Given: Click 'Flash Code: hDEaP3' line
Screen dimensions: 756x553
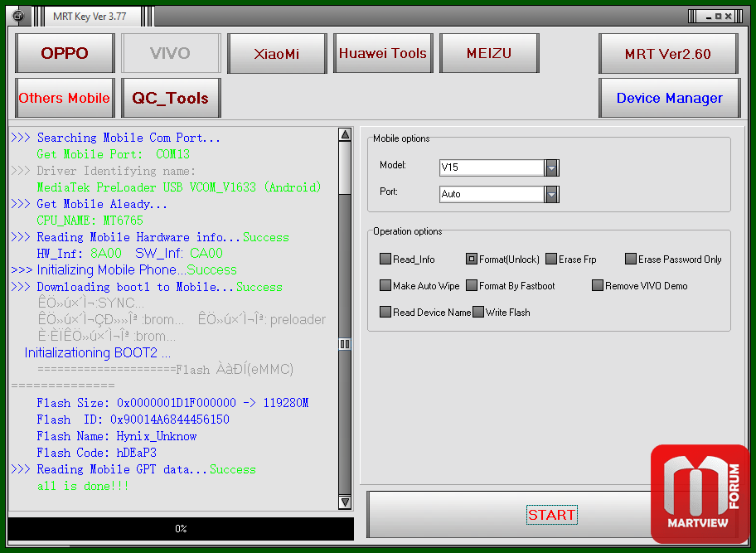Looking at the screenshot, I should click(x=96, y=453).
